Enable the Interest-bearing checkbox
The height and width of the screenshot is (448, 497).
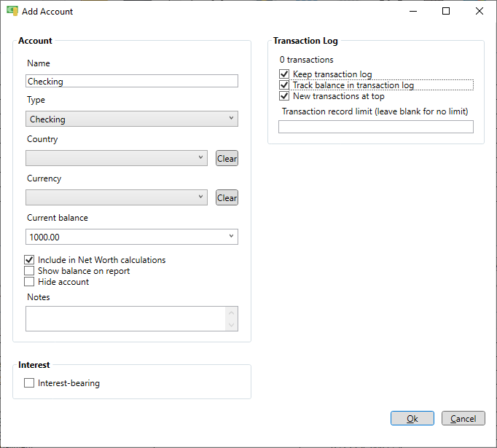[x=29, y=383]
